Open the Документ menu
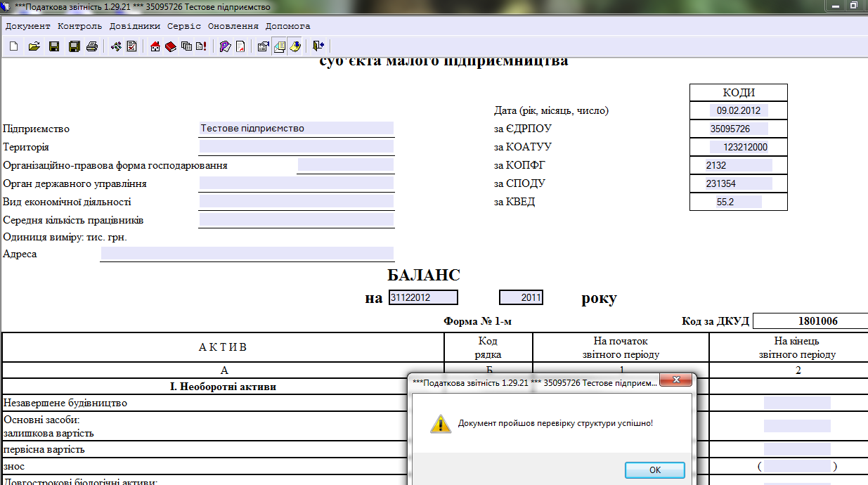This screenshot has height=485, width=868. coord(28,26)
